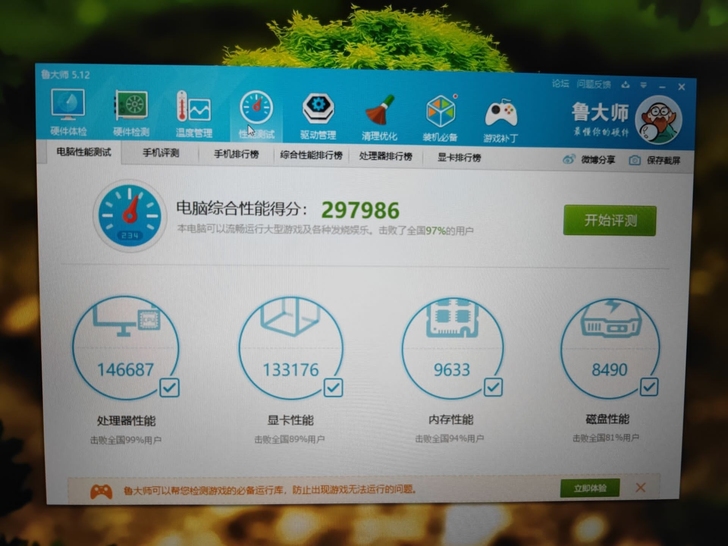
Task: Select 性能测试 performance test icon
Action: 256,115
